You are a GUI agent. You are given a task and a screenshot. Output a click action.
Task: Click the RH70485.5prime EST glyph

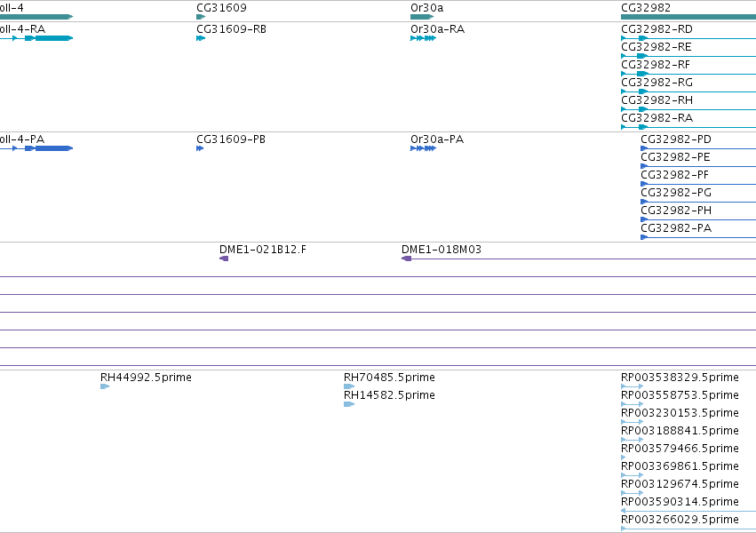click(349, 386)
